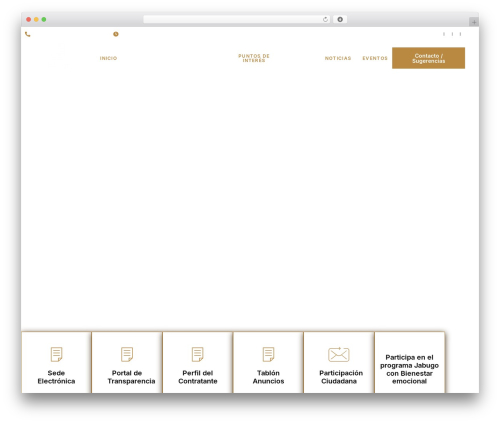Screen dimensions: 500x423
Task: Open the PUNTOS DE INTERES menu item
Action: pyautogui.click(x=254, y=58)
